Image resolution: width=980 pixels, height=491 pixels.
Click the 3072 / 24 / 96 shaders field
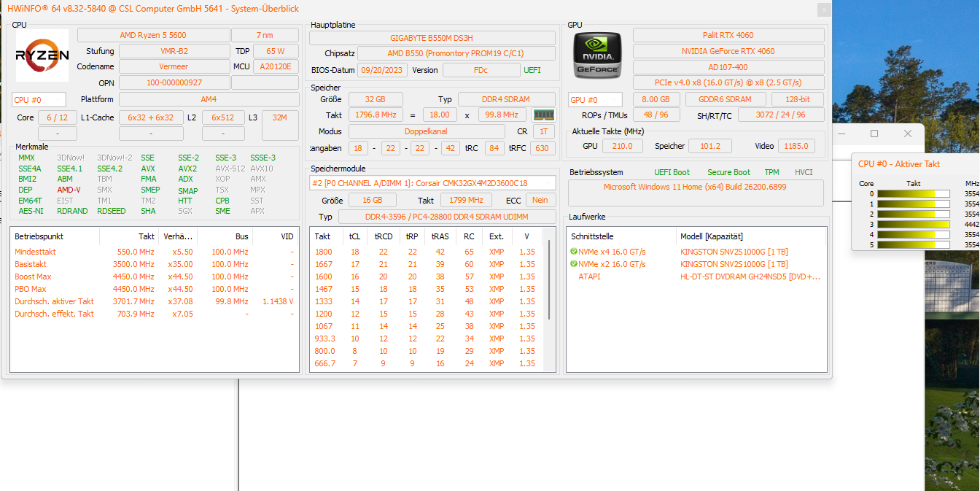[781, 115]
